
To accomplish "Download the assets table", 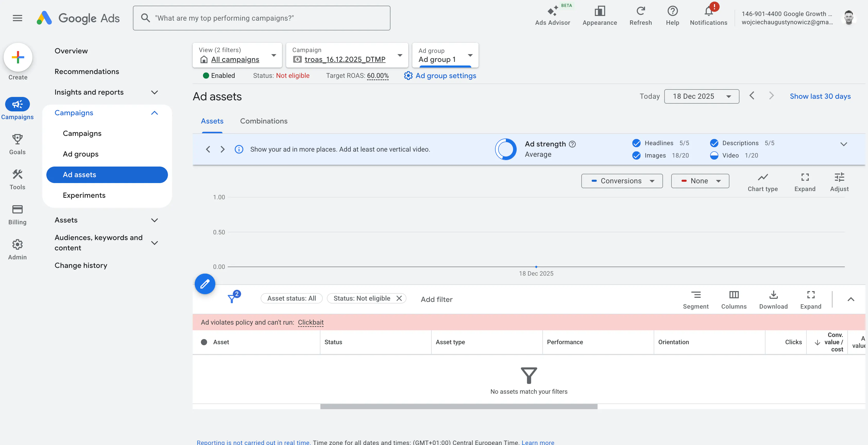I will click(773, 300).
